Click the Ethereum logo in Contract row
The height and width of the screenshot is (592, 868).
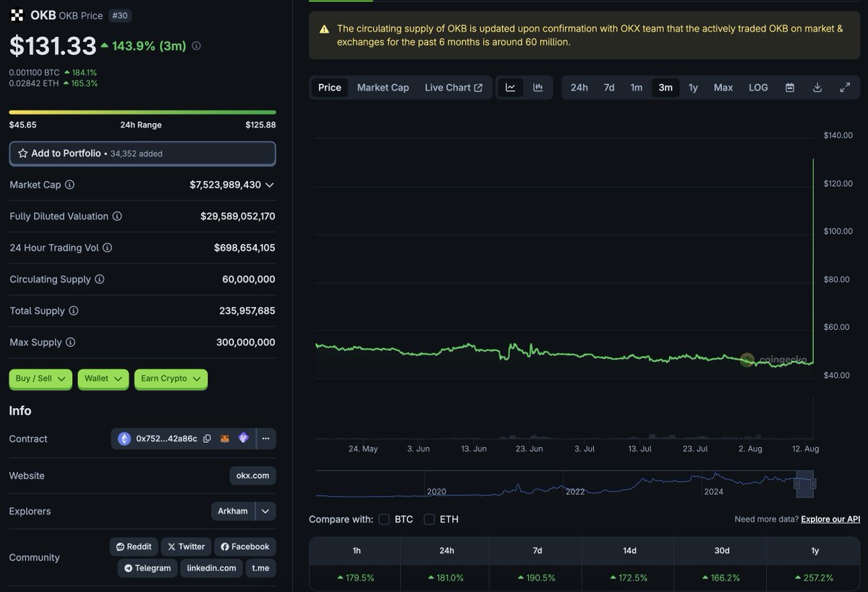pos(124,439)
